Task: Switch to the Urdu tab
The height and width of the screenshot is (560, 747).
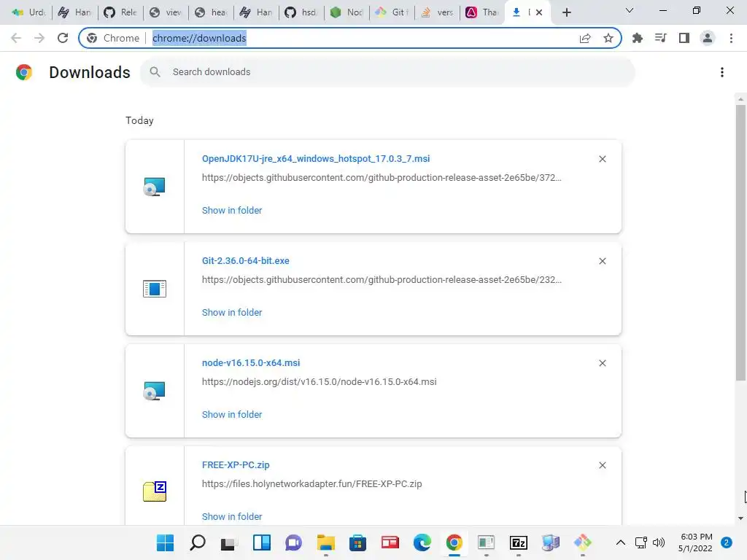Action: pyautogui.click(x=29, y=12)
